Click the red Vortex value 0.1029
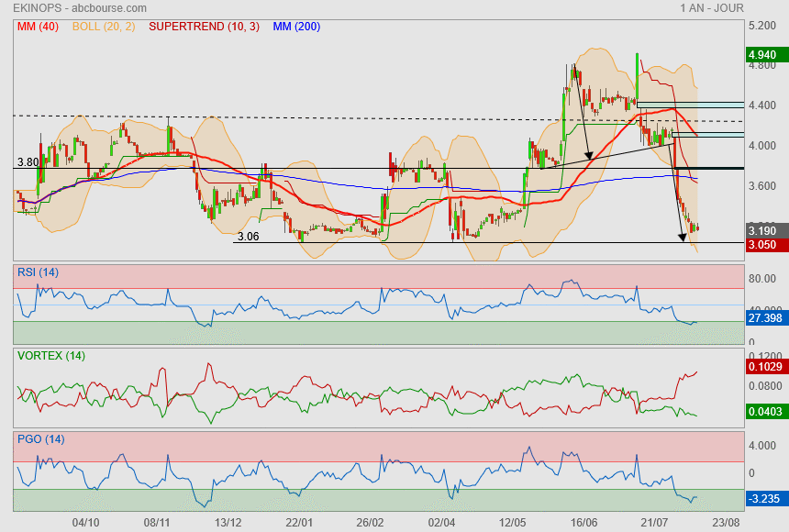Image resolution: width=789 pixels, height=532 pixels. point(767,366)
